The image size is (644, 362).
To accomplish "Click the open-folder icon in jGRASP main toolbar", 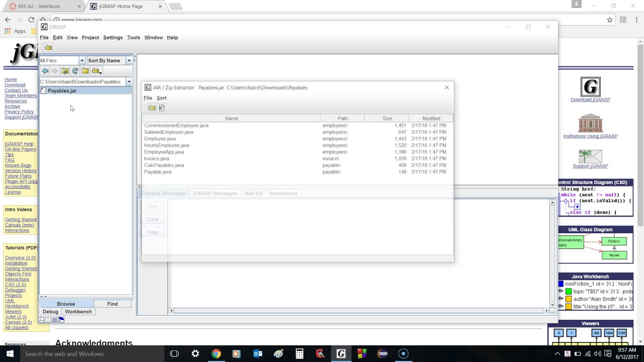I will tap(48, 47).
